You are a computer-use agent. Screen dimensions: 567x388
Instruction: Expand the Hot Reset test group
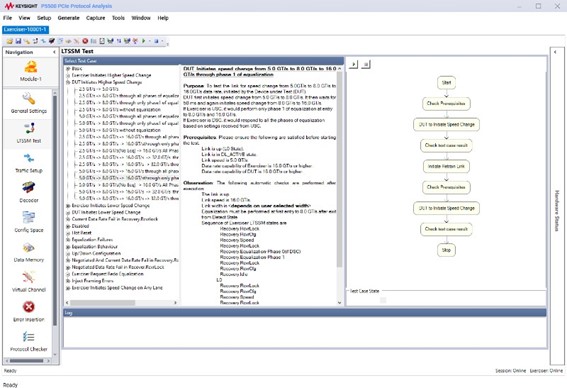(68, 233)
